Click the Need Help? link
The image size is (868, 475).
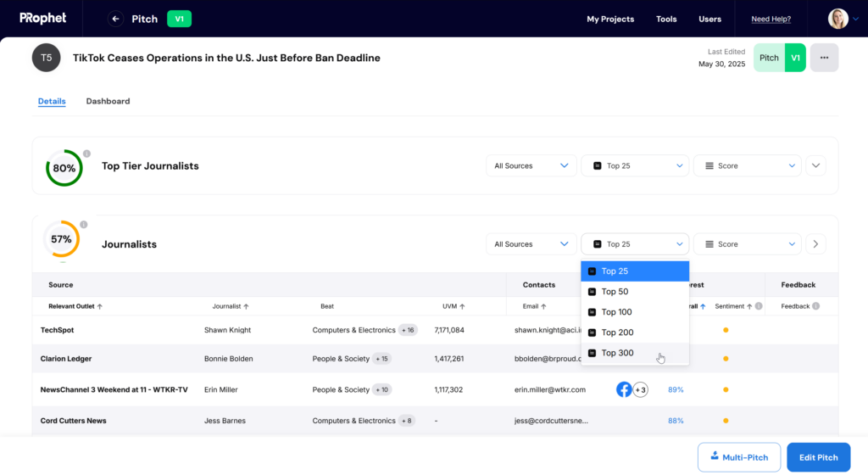[771, 19]
